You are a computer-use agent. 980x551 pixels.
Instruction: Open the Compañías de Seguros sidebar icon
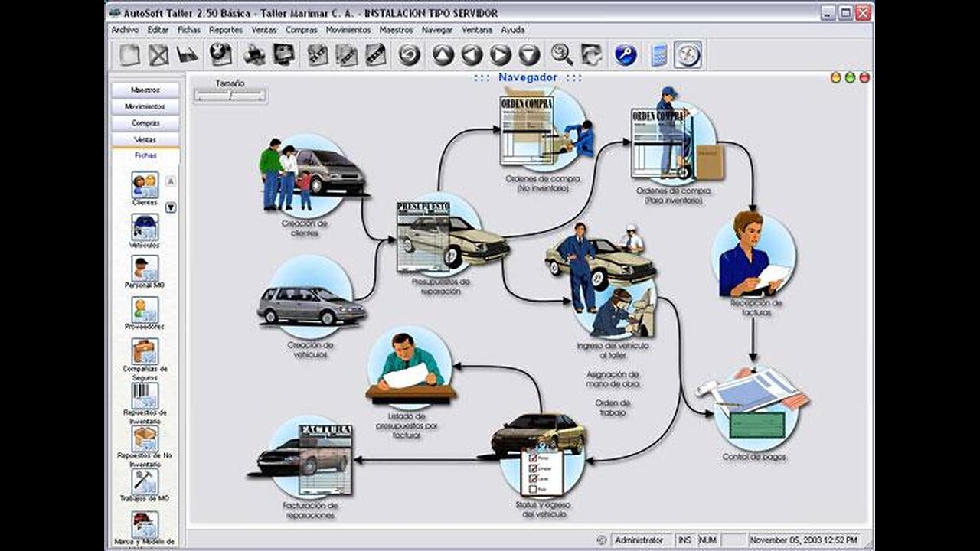(x=145, y=351)
